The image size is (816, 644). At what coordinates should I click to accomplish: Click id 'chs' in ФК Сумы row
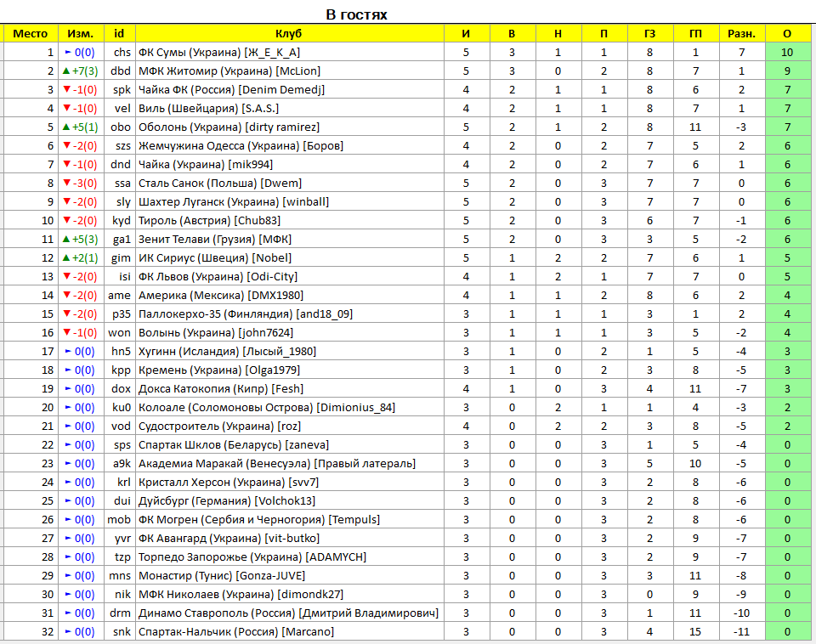pyautogui.click(x=122, y=53)
